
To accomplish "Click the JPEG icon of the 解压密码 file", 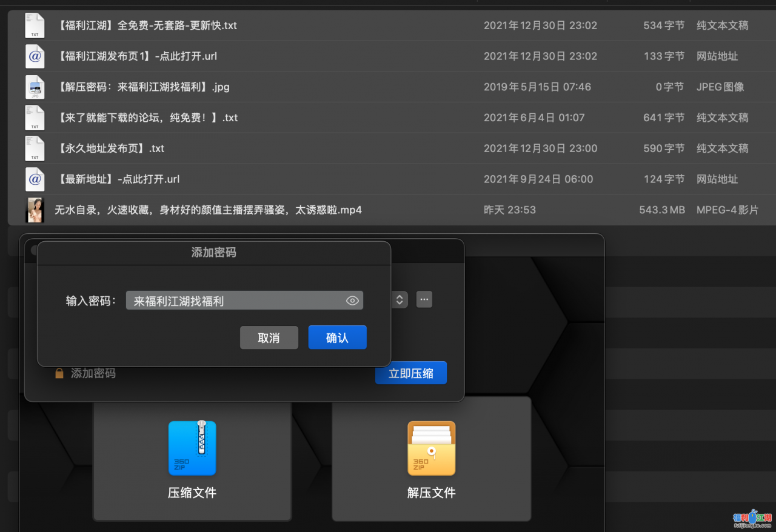I will (x=35, y=87).
